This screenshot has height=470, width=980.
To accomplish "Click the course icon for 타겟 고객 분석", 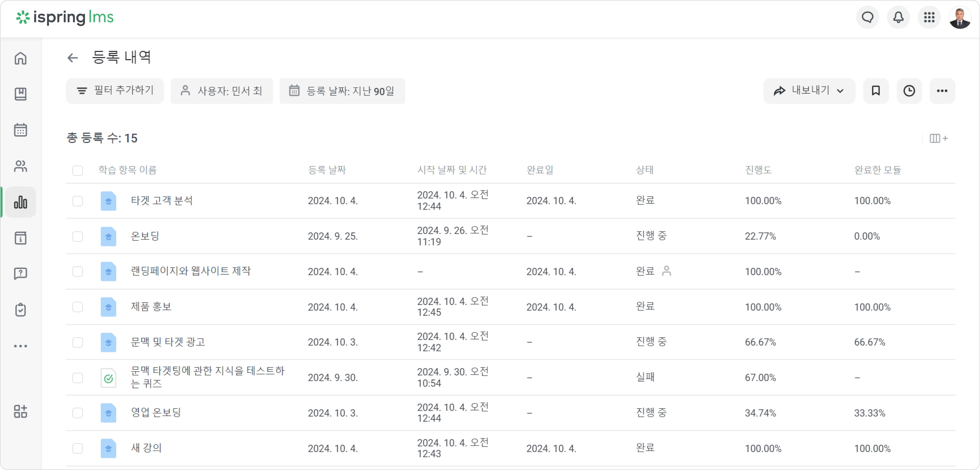I will tap(108, 201).
